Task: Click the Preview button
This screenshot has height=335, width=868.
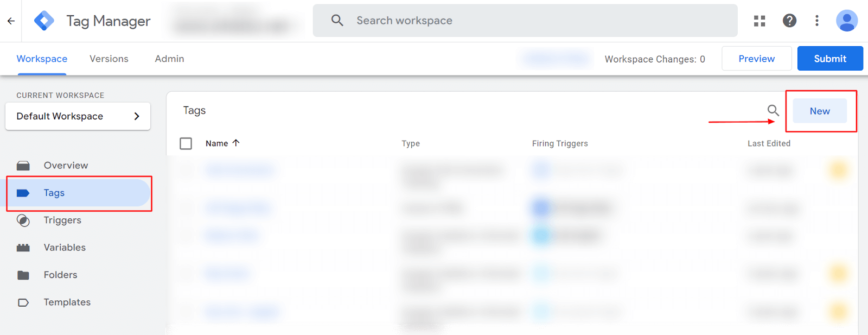Action: 756,59
